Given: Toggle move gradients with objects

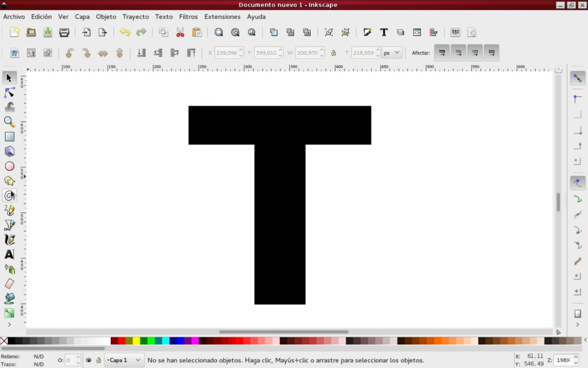Looking at the screenshot, I should click(475, 53).
